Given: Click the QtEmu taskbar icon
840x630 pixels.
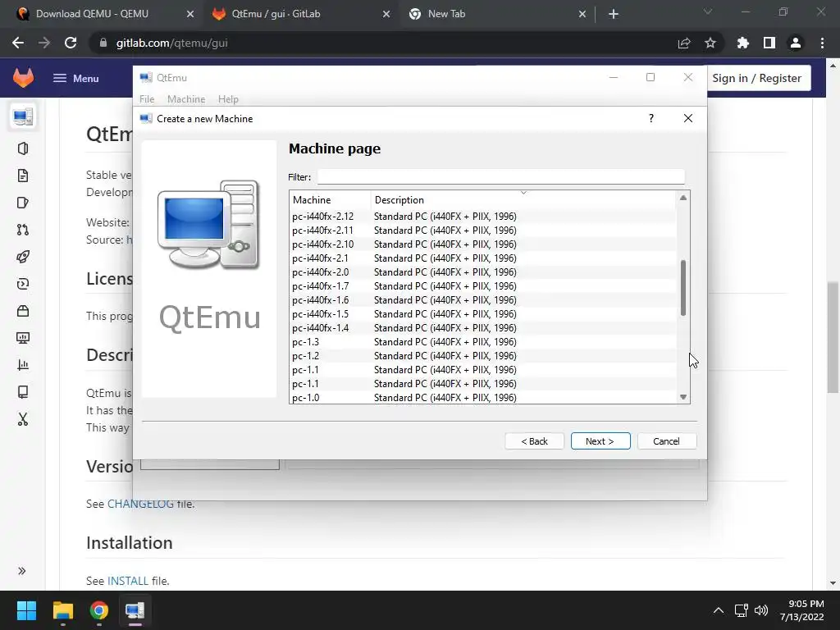Looking at the screenshot, I should pyautogui.click(x=135, y=610).
